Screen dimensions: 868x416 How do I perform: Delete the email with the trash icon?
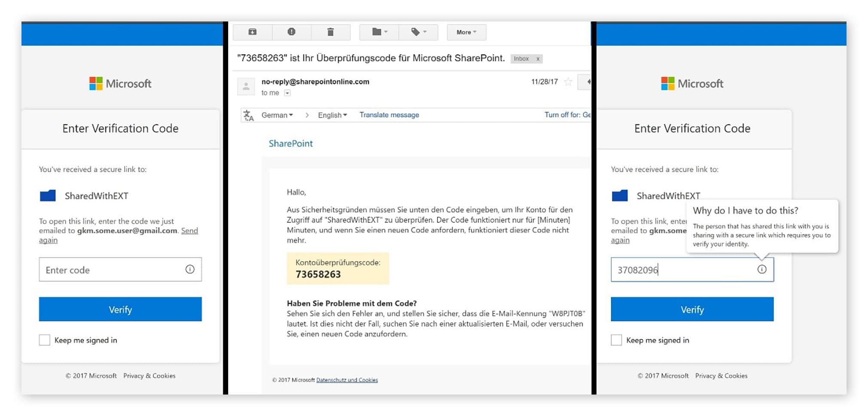tap(331, 32)
